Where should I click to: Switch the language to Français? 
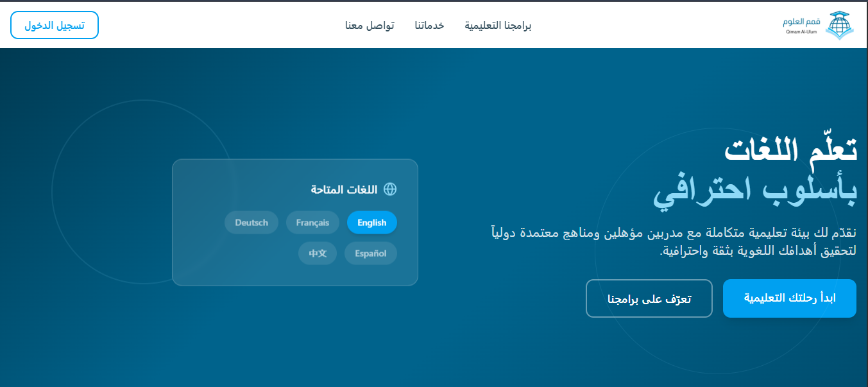coord(313,222)
